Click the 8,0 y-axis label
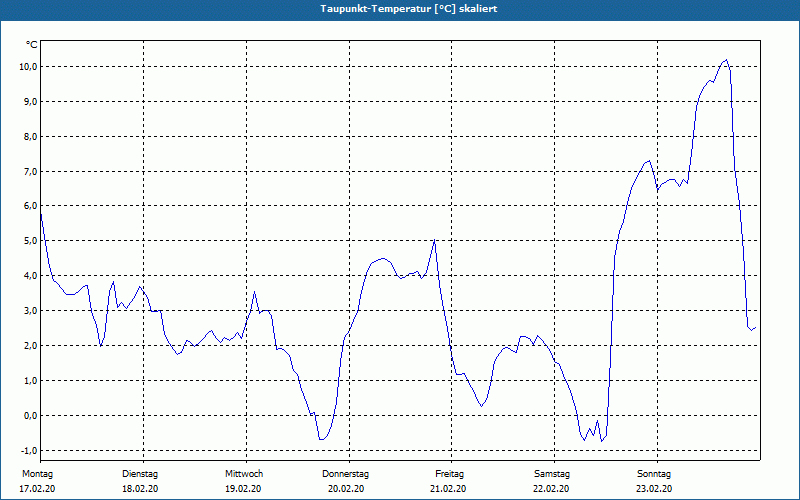 click(x=30, y=137)
